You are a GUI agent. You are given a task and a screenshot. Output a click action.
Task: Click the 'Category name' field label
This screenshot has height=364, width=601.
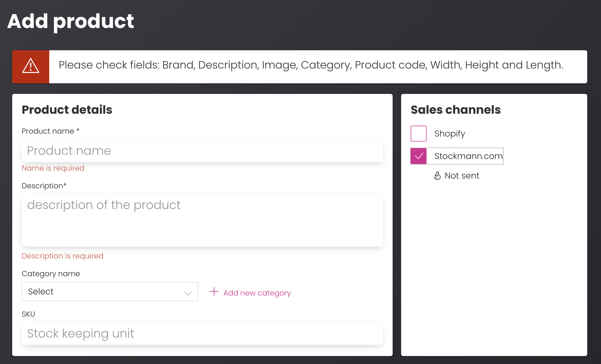(x=51, y=274)
